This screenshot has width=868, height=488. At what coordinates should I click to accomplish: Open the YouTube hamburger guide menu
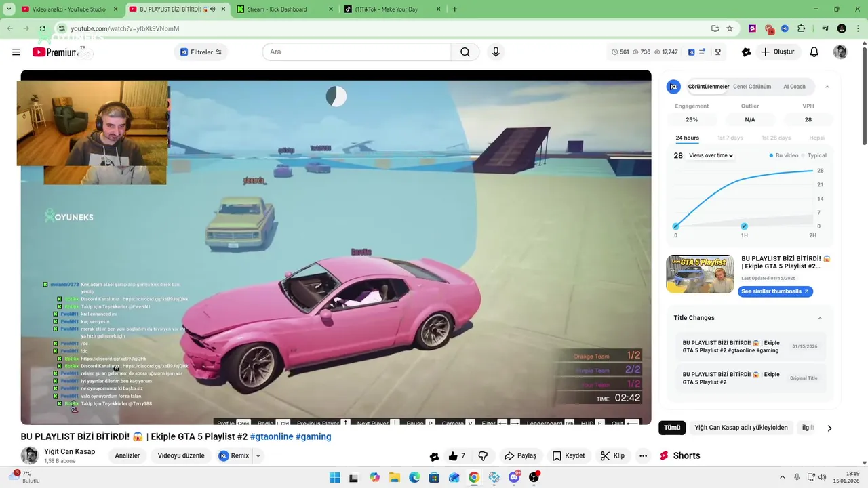point(16,52)
